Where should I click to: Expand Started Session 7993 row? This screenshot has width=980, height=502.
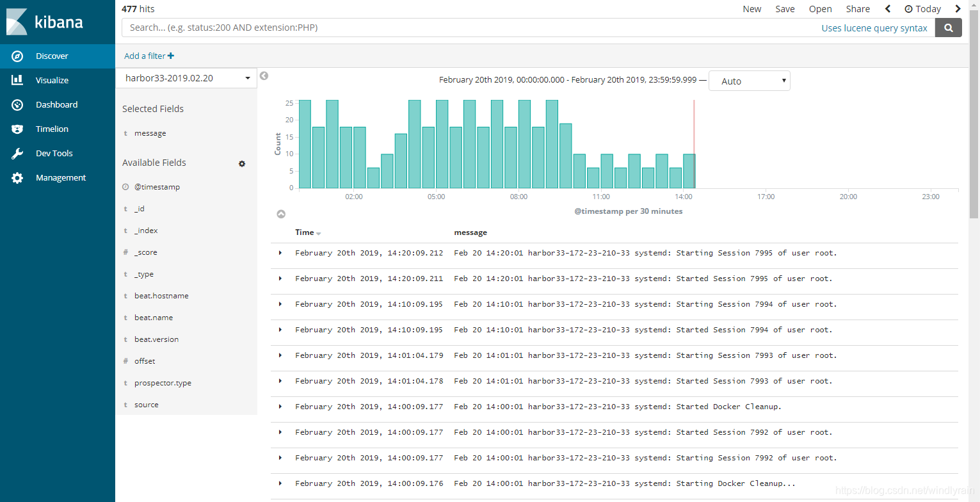pyautogui.click(x=280, y=381)
